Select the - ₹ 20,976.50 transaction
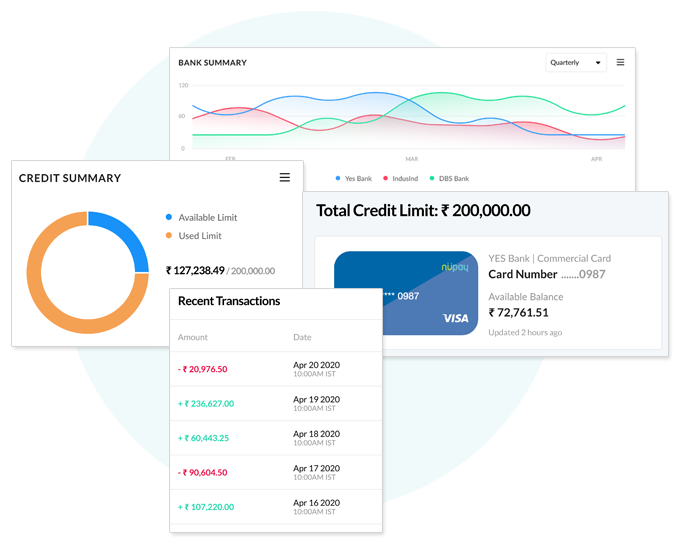The width and height of the screenshot is (682, 547). pos(276,369)
